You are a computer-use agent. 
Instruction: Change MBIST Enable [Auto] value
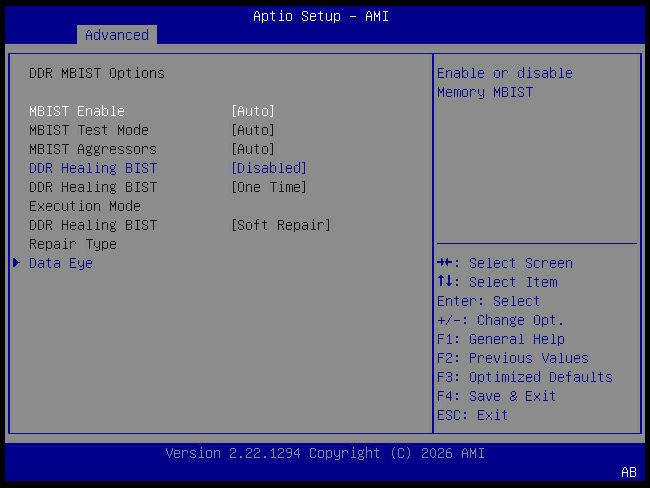coord(253,111)
